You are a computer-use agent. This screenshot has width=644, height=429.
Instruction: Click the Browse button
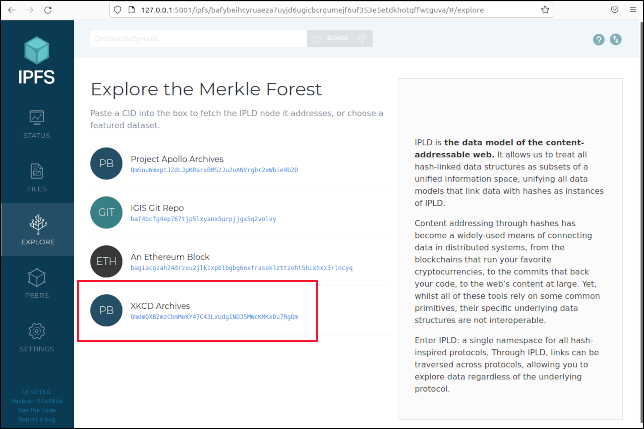(x=340, y=38)
